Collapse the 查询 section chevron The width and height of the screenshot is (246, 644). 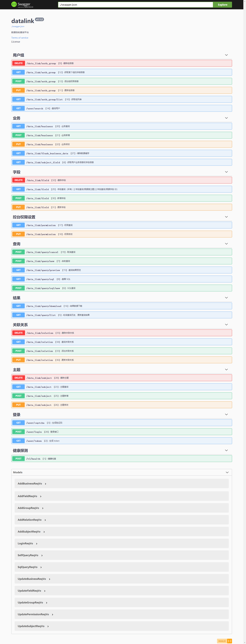(226, 244)
